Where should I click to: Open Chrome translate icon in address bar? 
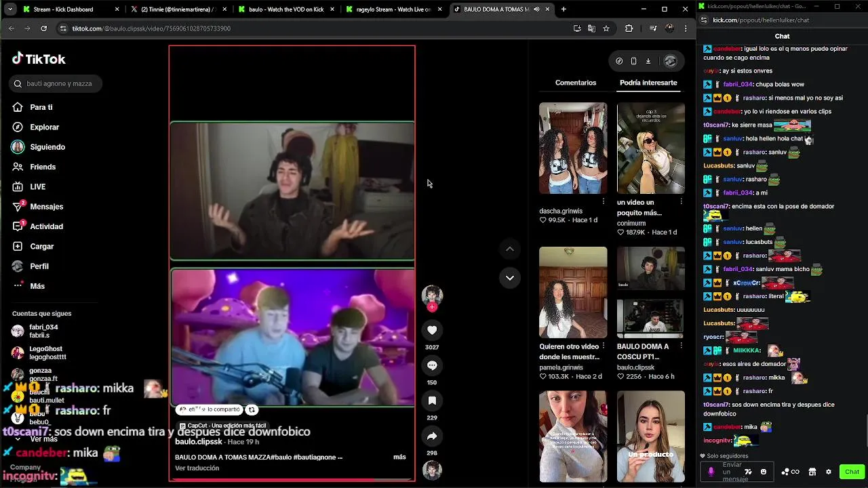tap(591, 28)
